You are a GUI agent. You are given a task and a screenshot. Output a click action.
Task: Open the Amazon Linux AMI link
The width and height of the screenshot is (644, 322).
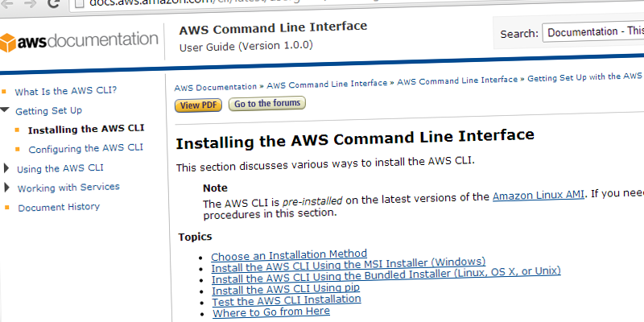(539, 196)
